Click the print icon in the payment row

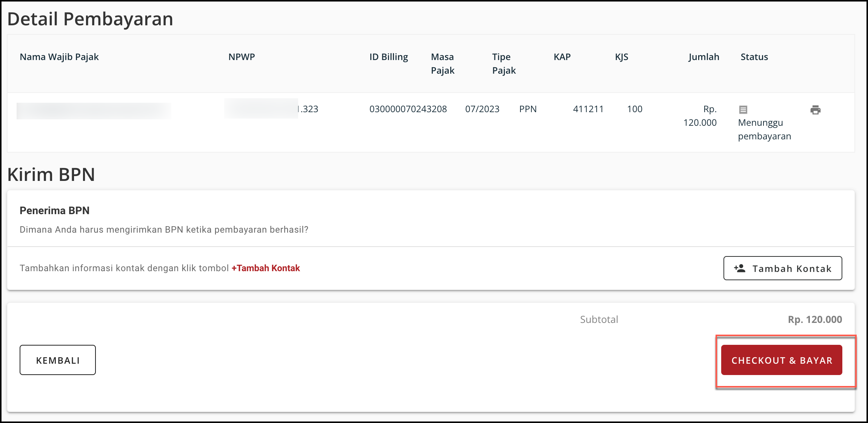click(815, 110)
